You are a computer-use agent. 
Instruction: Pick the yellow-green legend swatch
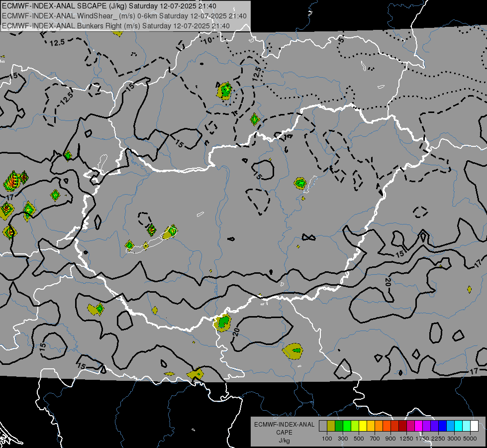point(355,426)
